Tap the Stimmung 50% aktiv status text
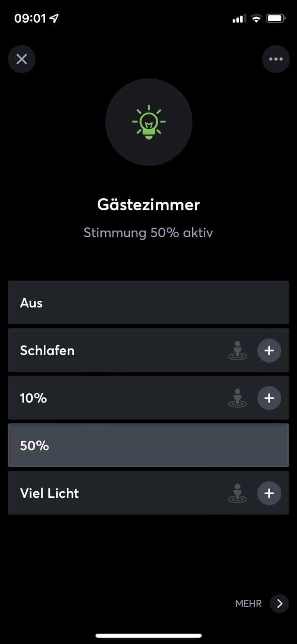 pos(148,233)
